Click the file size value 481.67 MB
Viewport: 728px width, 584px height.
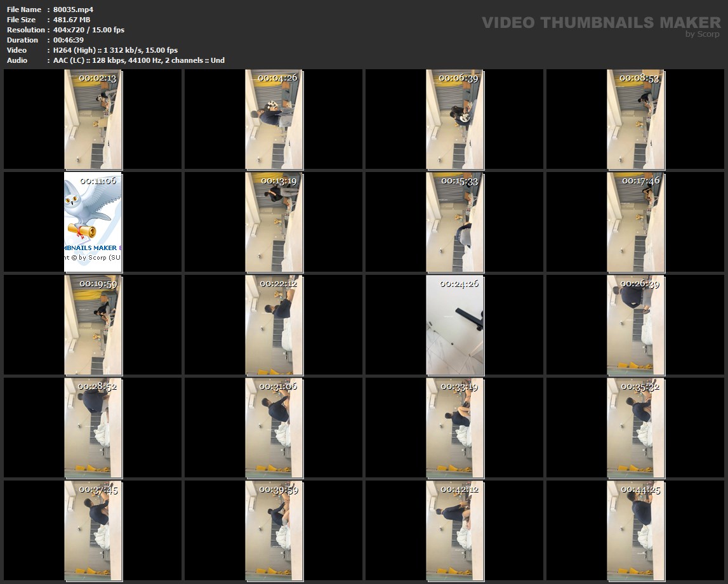pyautogui.click(x=72, y=20)
